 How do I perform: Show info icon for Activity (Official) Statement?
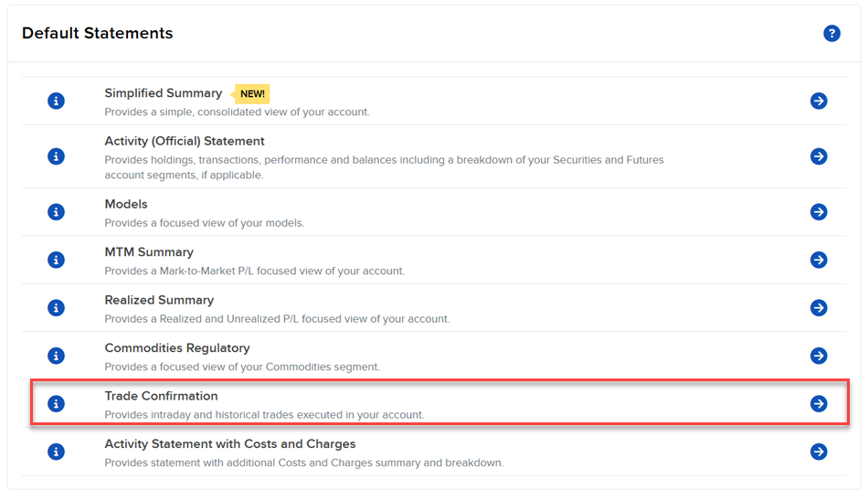click(56, 156)
